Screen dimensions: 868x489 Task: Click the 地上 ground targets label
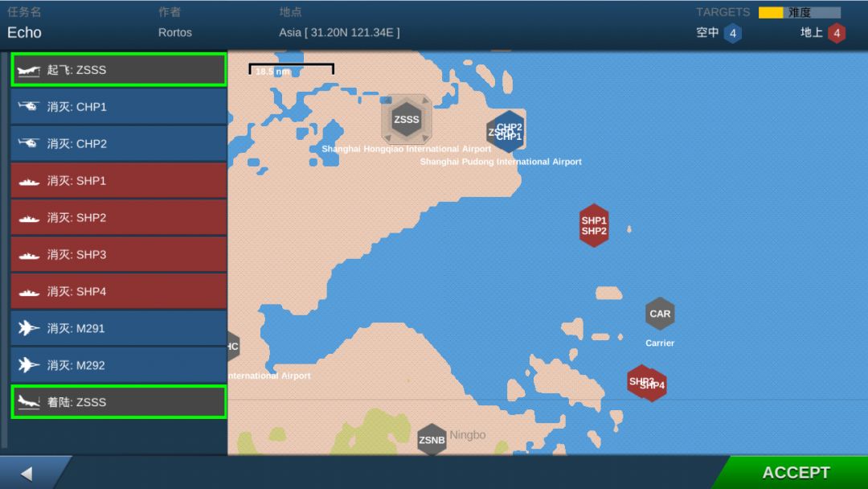pos(812,33)
